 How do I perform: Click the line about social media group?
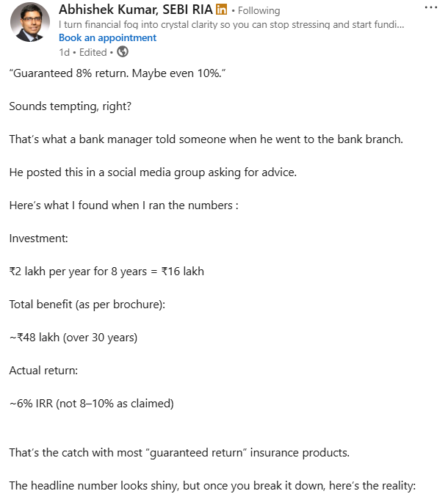click(x=153, y=172)
